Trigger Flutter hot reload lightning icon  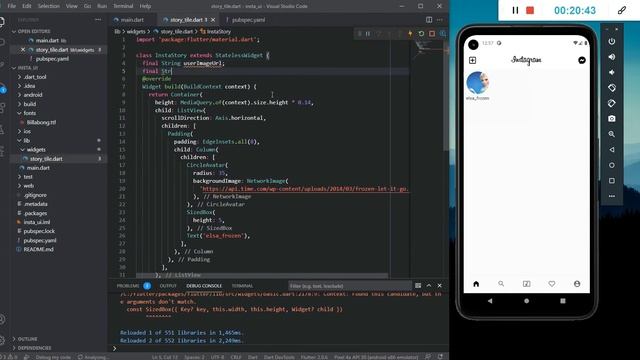tap(410, 34)
